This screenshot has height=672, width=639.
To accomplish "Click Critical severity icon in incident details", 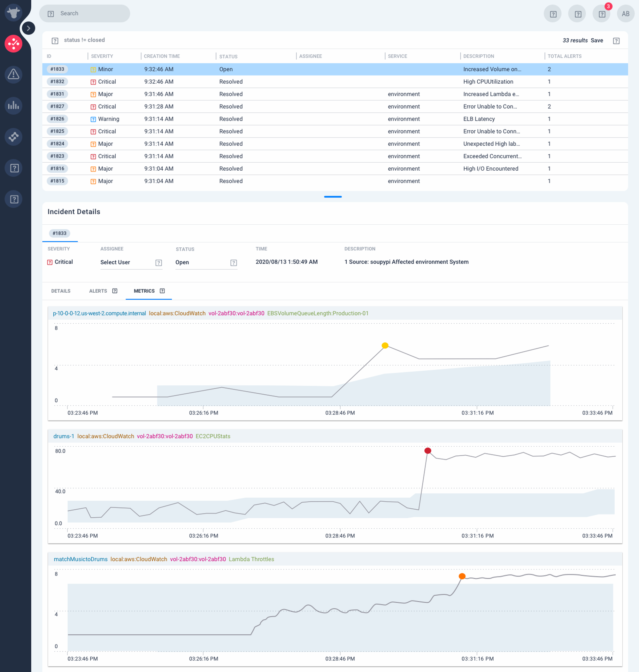I will [x=50, y=262].
